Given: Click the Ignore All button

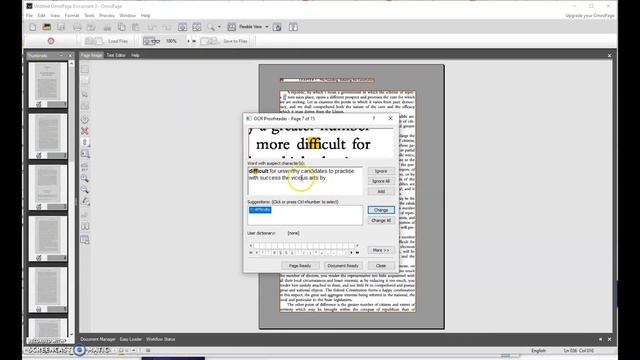Looking at the screenshot, I should [381, 181].
